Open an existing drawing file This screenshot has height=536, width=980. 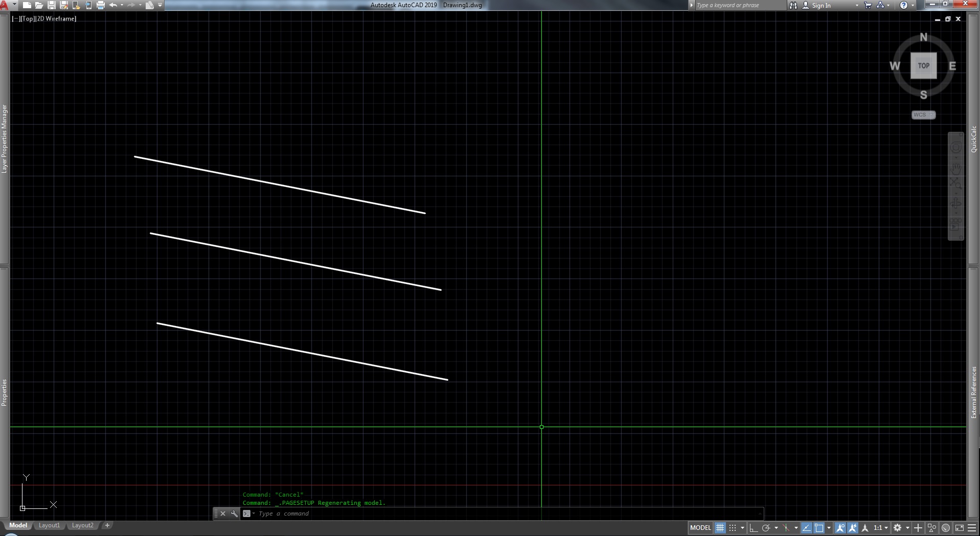click(39, 5)
